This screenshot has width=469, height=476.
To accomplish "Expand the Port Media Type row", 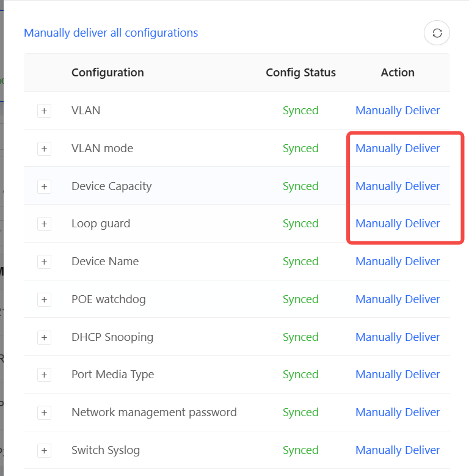I will pyautogui.click(x=45, y=375).
